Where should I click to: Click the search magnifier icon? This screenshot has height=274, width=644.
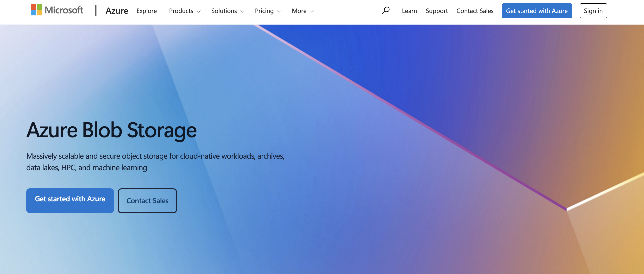[x=385, y=11]
